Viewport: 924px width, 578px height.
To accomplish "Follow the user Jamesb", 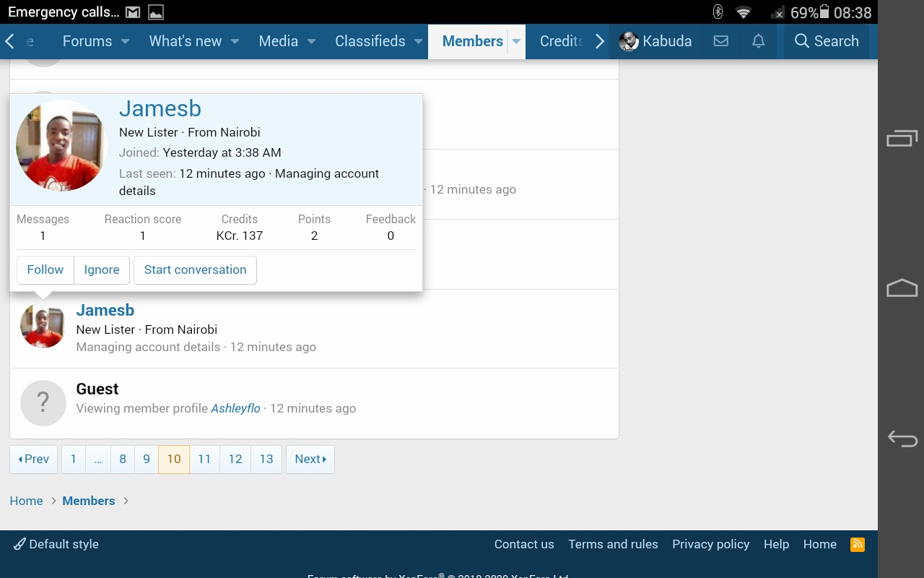I will click(45, 269).
